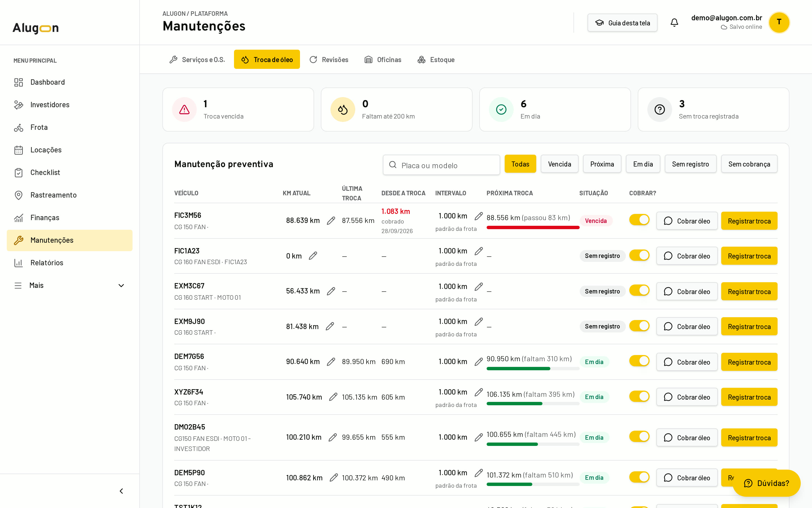Open Rastreamento in the sidebar
Screen dimensions: 812x508
tap(69, 195)
